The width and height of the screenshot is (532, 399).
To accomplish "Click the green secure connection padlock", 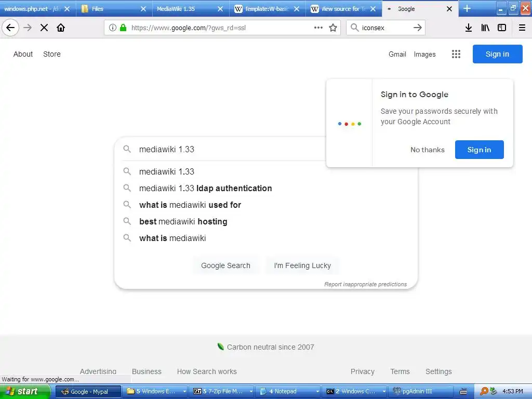I will tap(123, 28).
